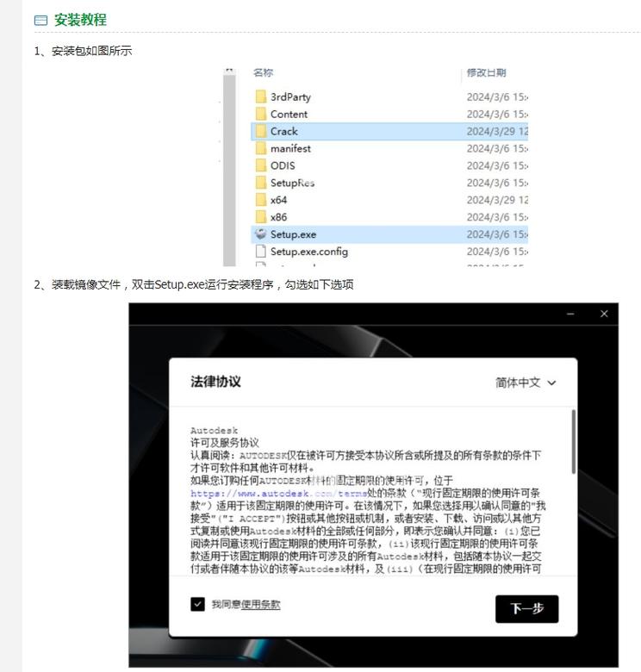The height and width of the screenshot is (672, 641).
Task: Click the Setup.exe.config file icon
Action: [x=260, y=252]
